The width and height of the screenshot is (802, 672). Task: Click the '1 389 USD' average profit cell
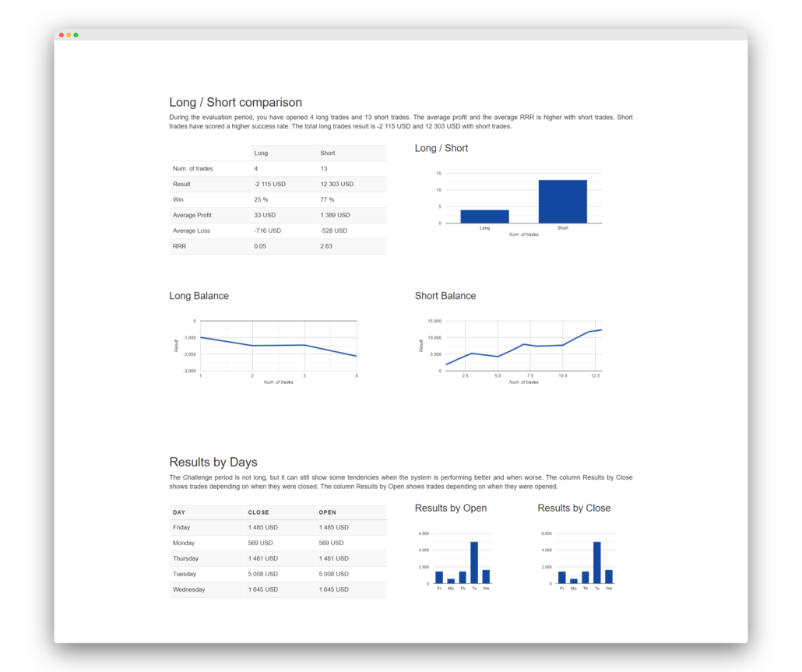pyautogui.click(x=335, y=216)
